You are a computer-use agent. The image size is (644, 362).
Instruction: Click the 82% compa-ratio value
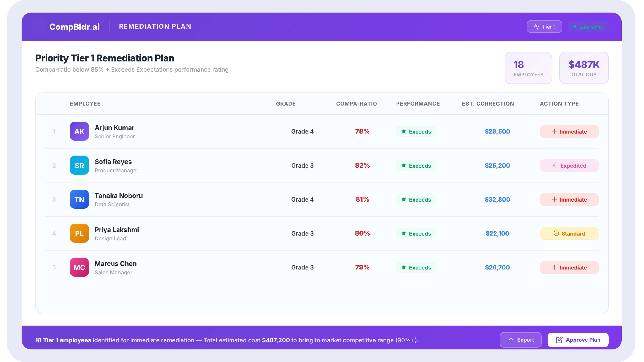(x=362, y=165)
